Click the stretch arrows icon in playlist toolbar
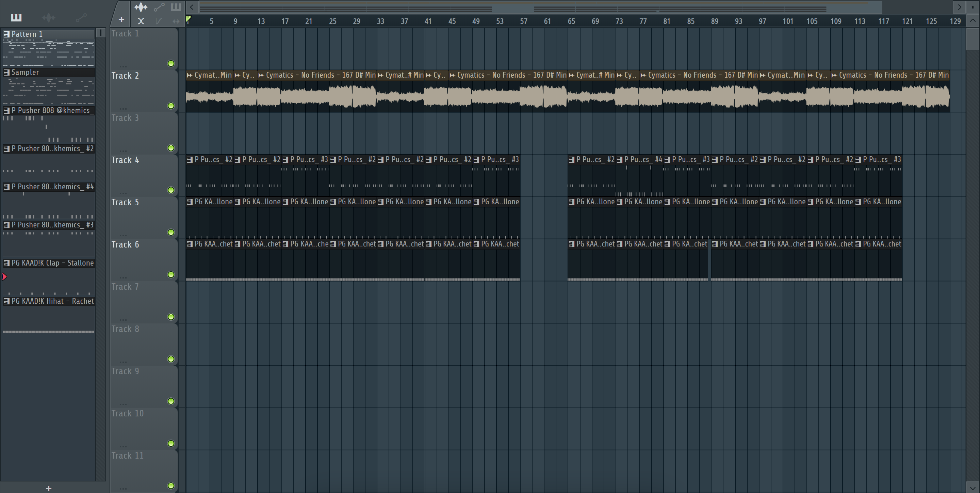The height and width of the screenshot is (493, 980). 176,21
